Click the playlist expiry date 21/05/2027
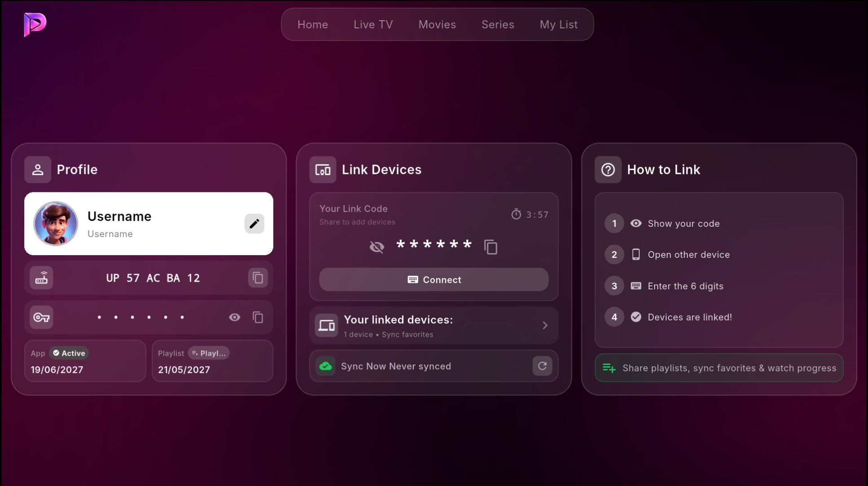The width and height of the screenshot is (868, 486). pyautogui.click(x=184, y=370)
